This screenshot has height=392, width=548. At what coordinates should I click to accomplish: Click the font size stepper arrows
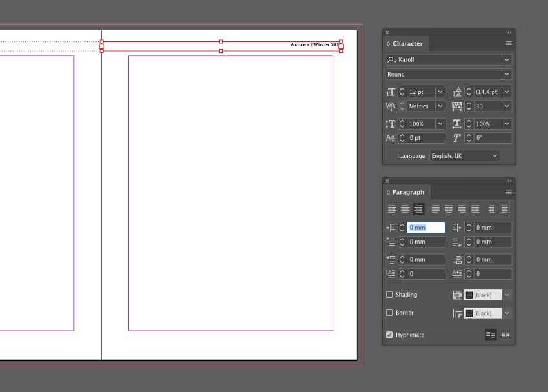[x=402, y=92]
